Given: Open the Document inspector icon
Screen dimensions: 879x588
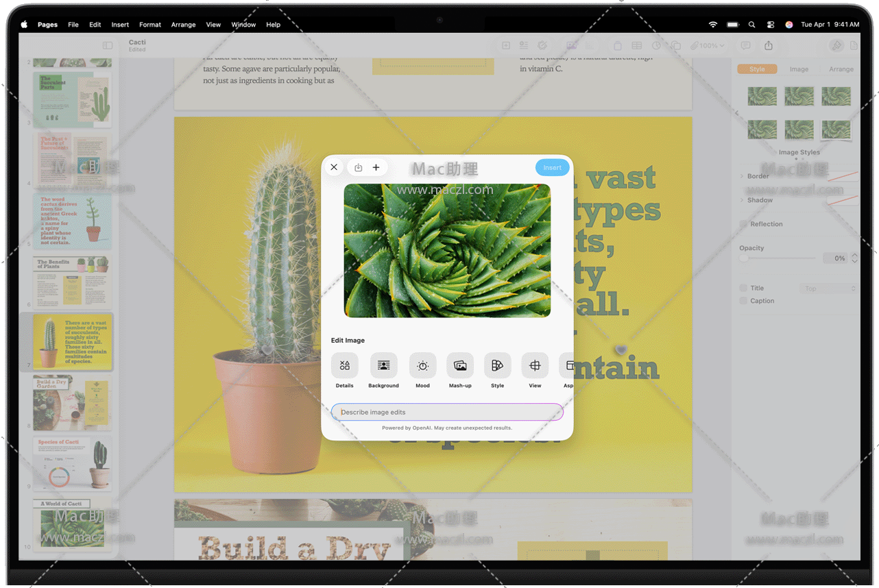Looking at the screenshot, I should pyautogui.click(x=854, y=45).
